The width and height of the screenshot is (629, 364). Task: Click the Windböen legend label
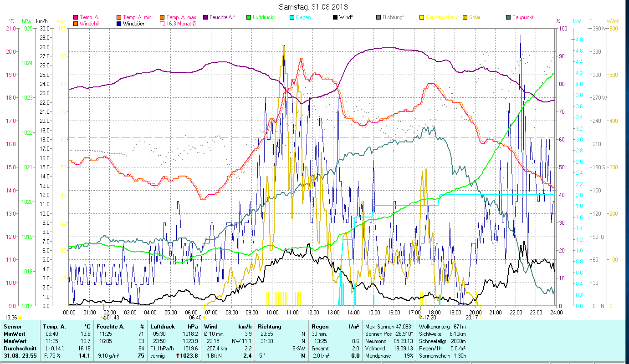pos(134,24)
